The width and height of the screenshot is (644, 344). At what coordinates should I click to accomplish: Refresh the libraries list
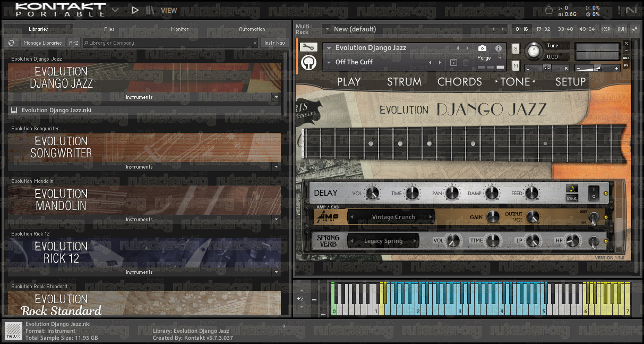[11, 43]
